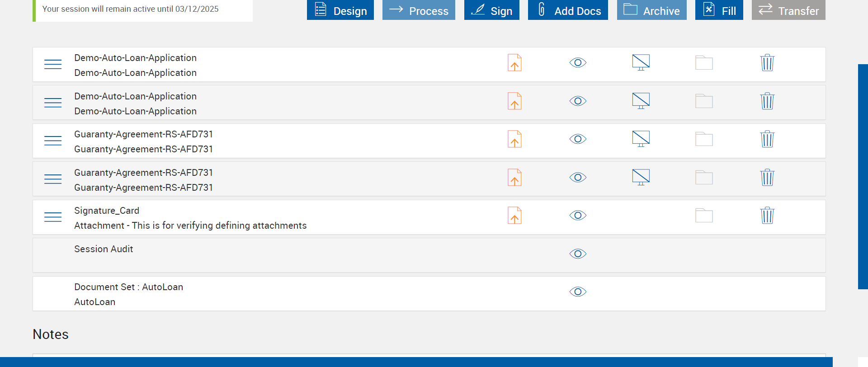Delete the first Demo-Auto-Loan-Application document
868x367 pixels.
coord(767,63)
